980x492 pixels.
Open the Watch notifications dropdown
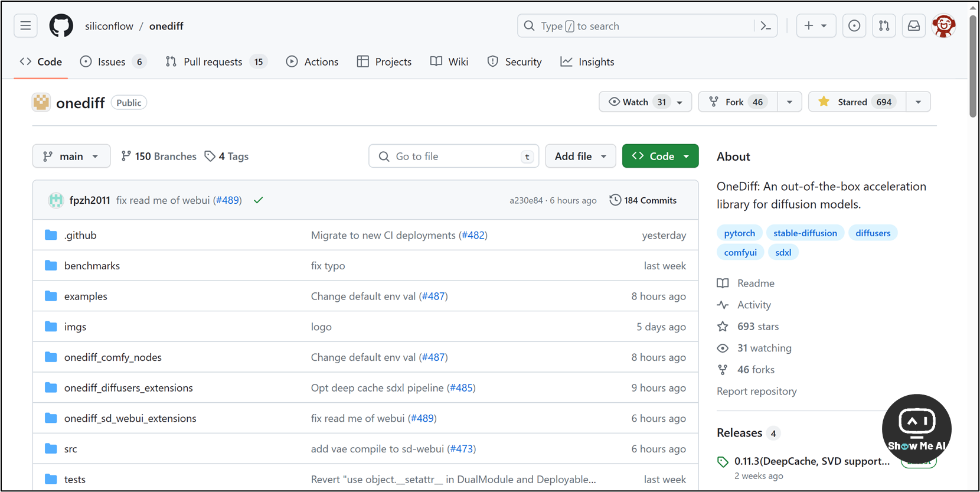coord(645,102)
